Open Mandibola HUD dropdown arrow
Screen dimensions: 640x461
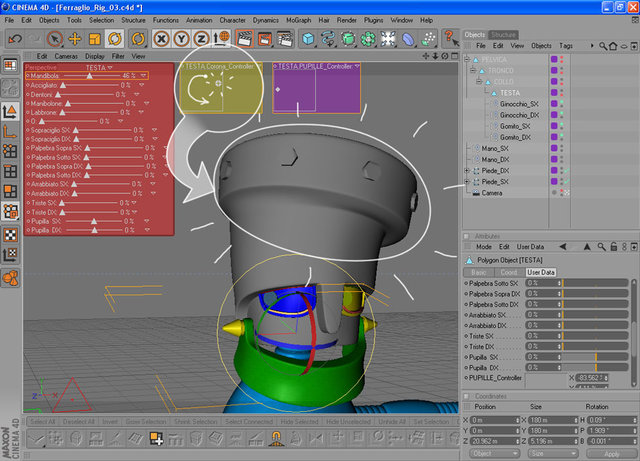tap(143, 76)
